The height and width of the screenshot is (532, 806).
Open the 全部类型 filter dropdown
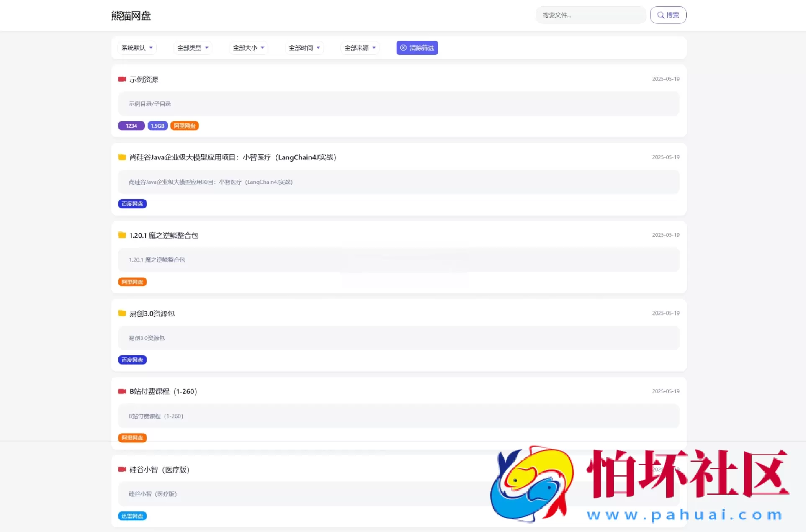(192, 48)
